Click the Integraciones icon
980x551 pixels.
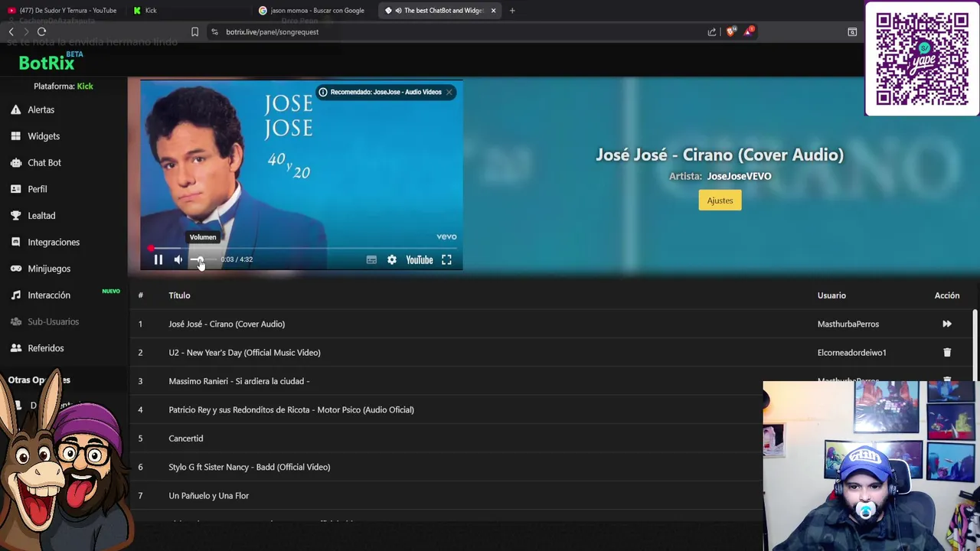point(16,242)
